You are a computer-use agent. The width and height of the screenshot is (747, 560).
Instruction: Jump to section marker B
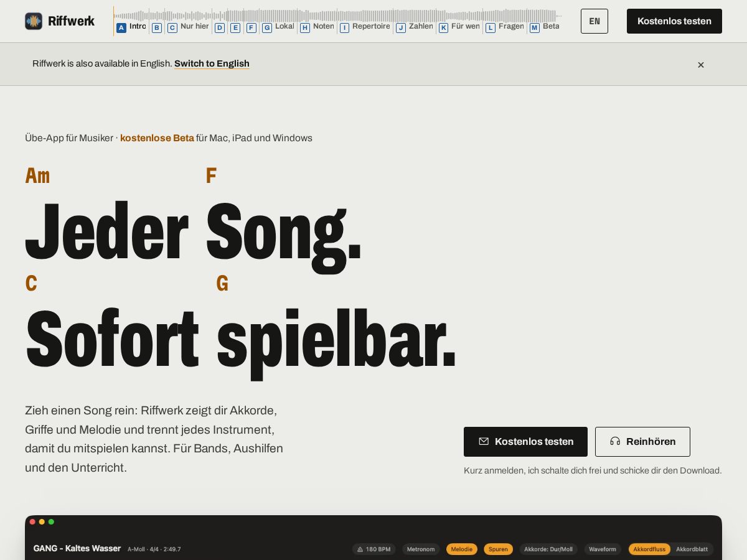[157, 27]
